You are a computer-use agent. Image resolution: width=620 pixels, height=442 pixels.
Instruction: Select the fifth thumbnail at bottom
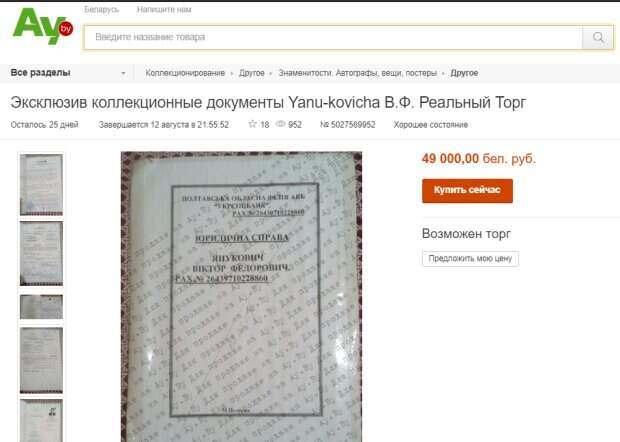coord(41,420)
